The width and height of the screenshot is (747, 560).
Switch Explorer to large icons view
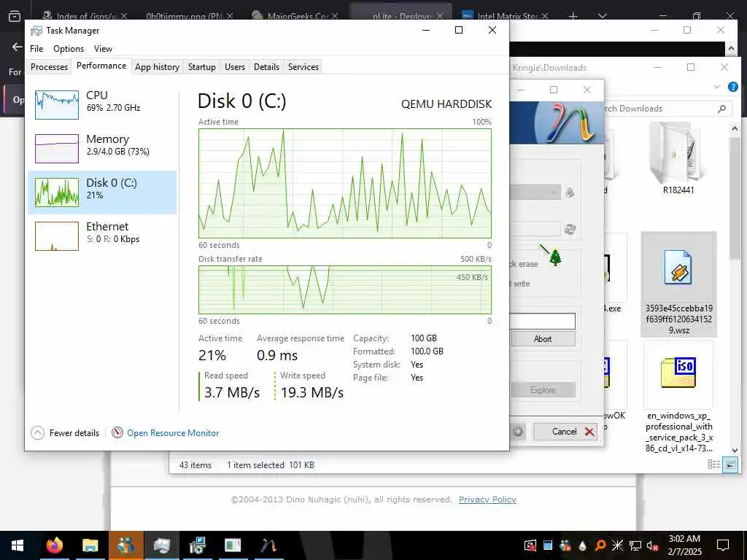click(729, 464)
